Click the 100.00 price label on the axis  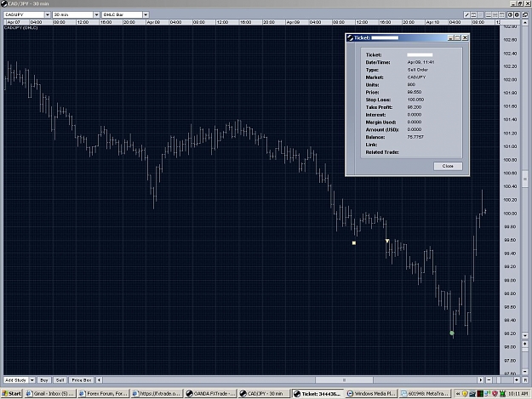tap(510, 214)
